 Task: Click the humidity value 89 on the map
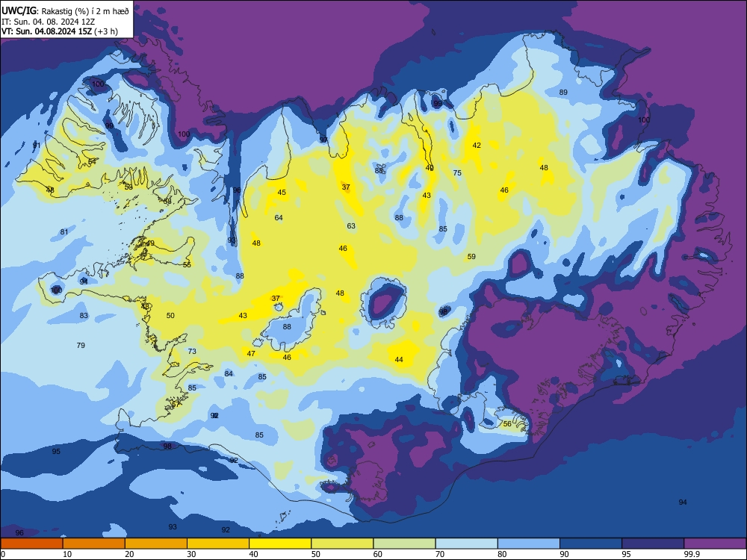(563, 92)
